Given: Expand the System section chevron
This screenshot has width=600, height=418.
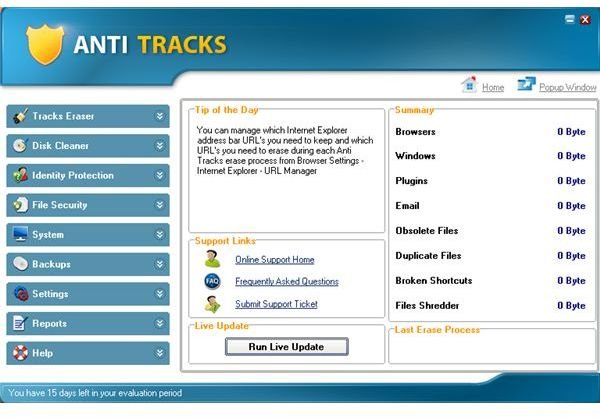Looking at the screenshot, I should point(160,234).
